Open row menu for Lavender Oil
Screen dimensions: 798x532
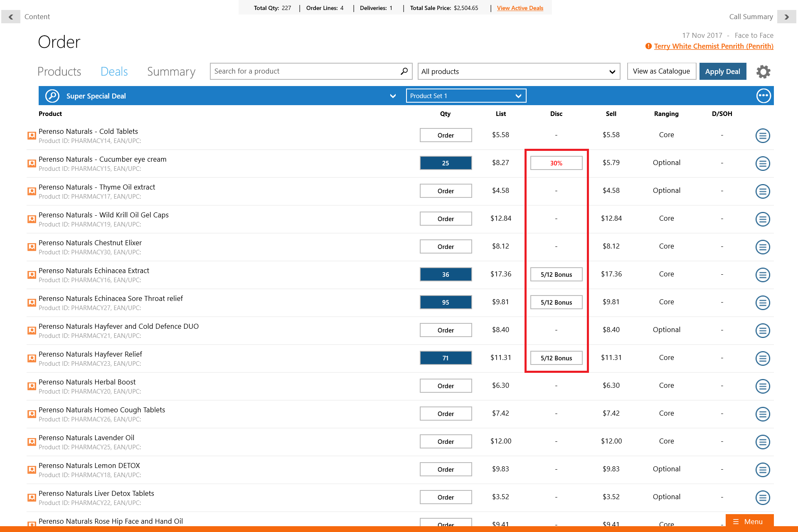pyautogui.click(x=762, y=442)
